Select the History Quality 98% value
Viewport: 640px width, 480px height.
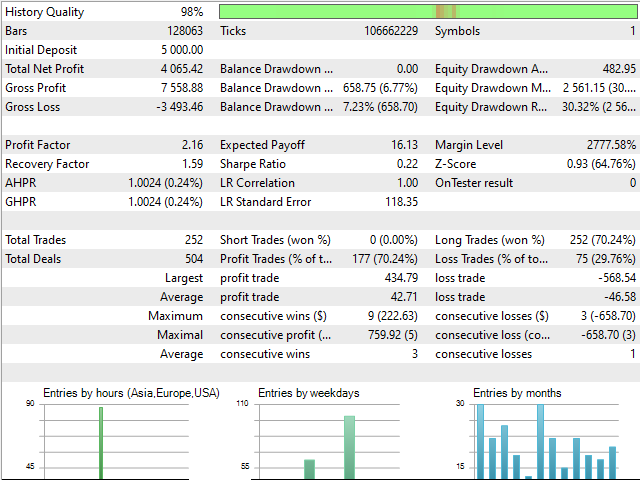(192, 12)
